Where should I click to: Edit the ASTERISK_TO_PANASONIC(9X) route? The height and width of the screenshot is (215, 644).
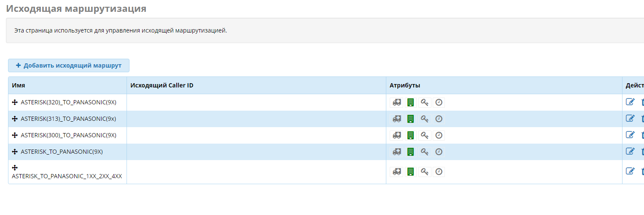pos(630,151)
